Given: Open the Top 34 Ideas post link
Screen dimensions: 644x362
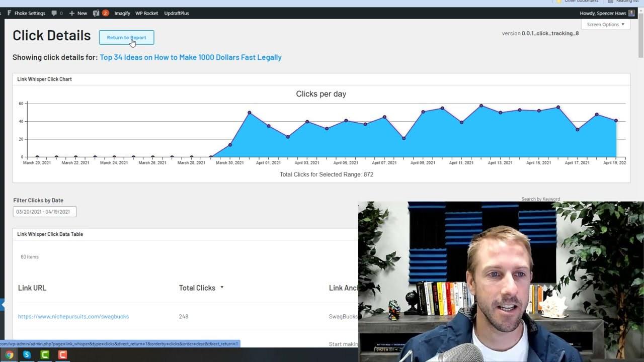Looking at the screenshot, I should pyautogui.click(x=191, y=57).
